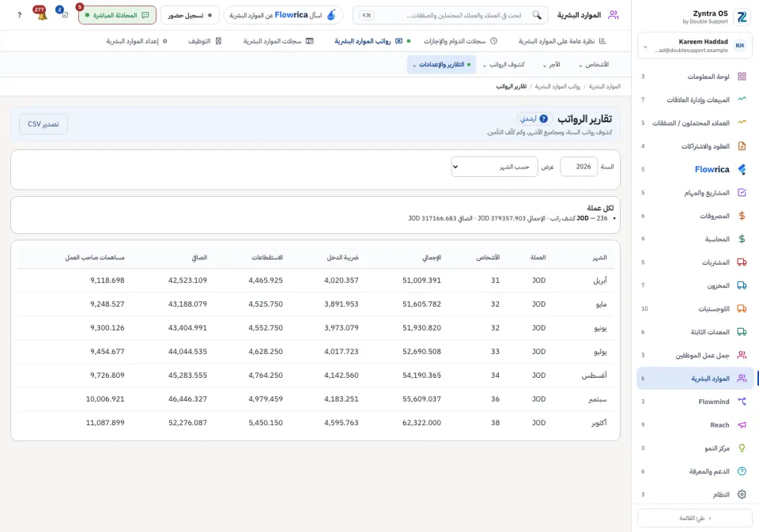Open growth center lightbulb icon
The width and height of the screenshot is (759, 532).
pos(742,447)
